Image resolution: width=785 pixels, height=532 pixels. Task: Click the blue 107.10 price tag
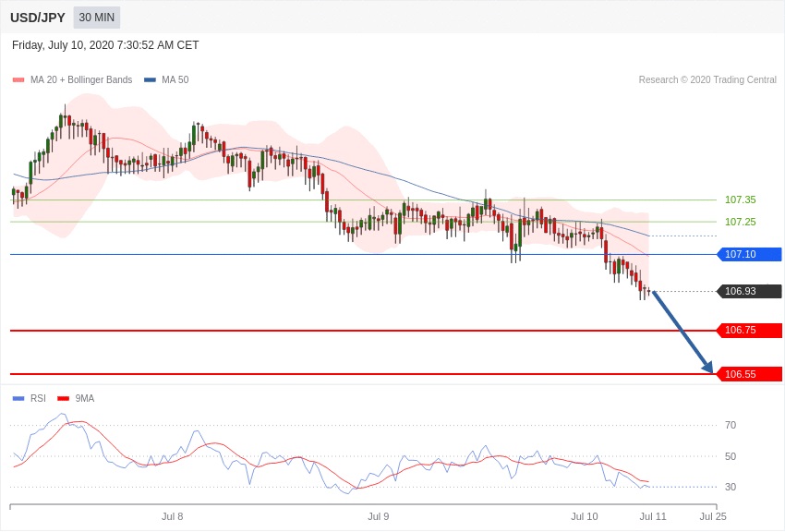[749, 254]
